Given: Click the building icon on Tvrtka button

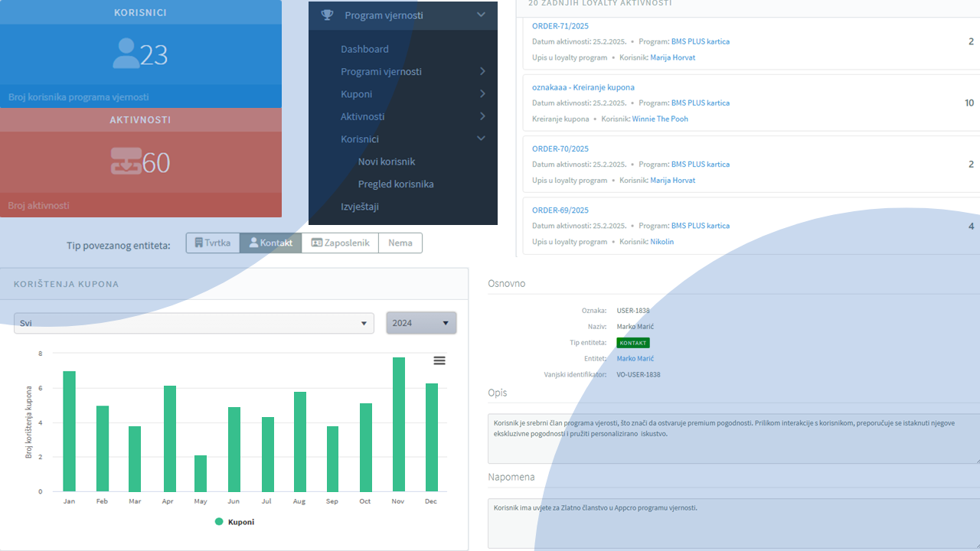Looking at the screenshot, I should [199, 243].
